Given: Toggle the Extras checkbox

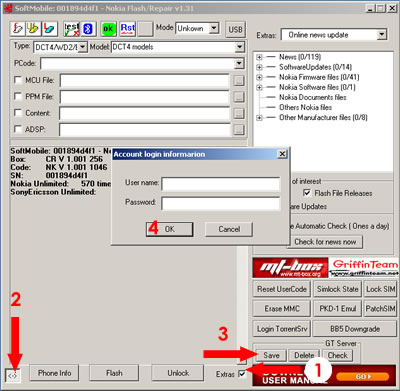Looking at the screenshot, I should coord(242,374).
